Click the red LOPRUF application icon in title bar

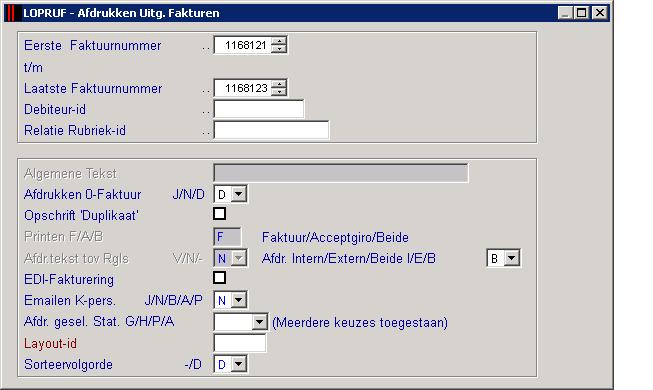[12, 13]
